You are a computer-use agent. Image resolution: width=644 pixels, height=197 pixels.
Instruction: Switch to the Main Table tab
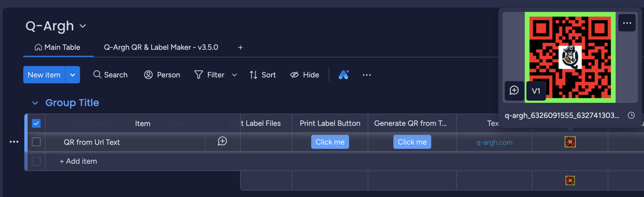click(58, 47)
